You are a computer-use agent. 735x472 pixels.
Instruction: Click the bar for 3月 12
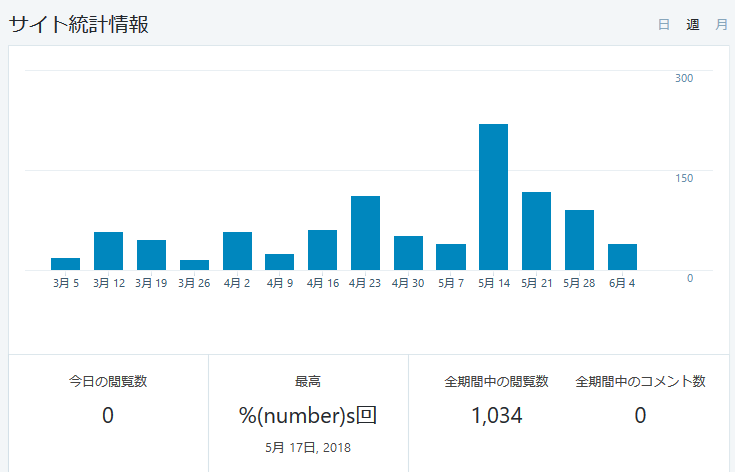[108, 251]
